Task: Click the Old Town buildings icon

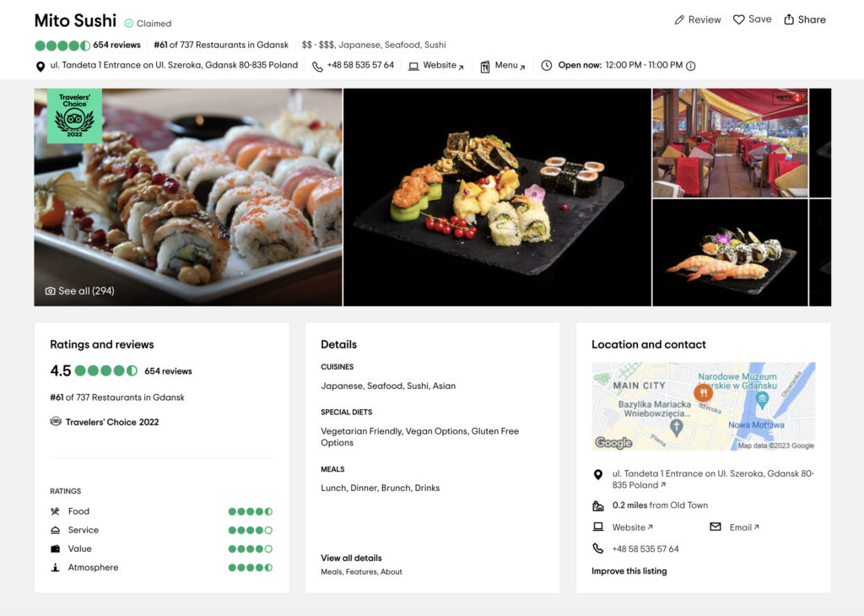Action: click(x=598, y=505)
